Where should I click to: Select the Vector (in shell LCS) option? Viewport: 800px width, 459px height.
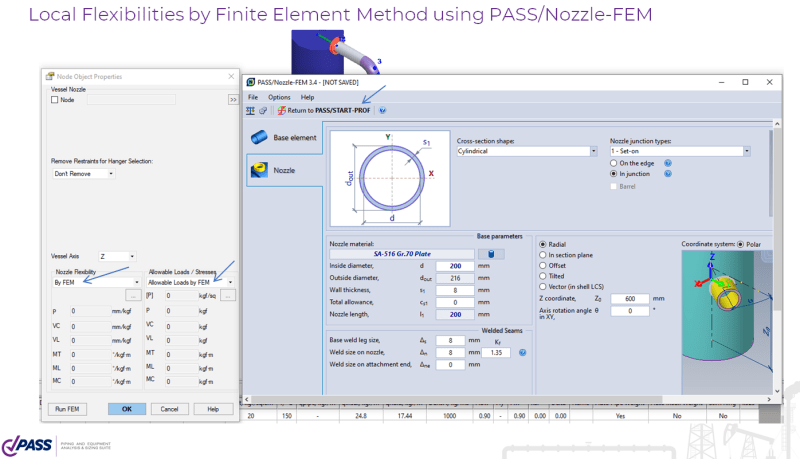[x=543, y=287]
